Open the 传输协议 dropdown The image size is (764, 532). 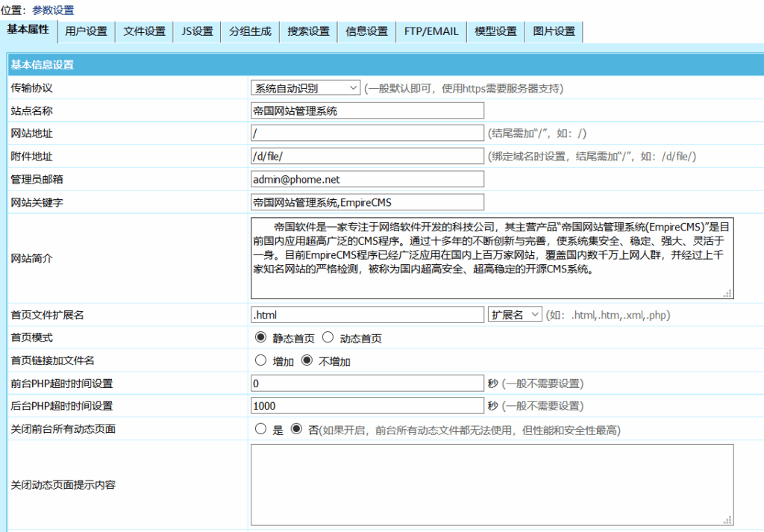tap(306, 88)
